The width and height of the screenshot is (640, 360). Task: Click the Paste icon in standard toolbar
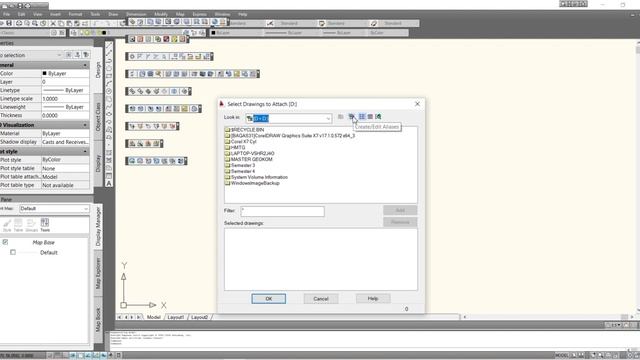point(69,23)
